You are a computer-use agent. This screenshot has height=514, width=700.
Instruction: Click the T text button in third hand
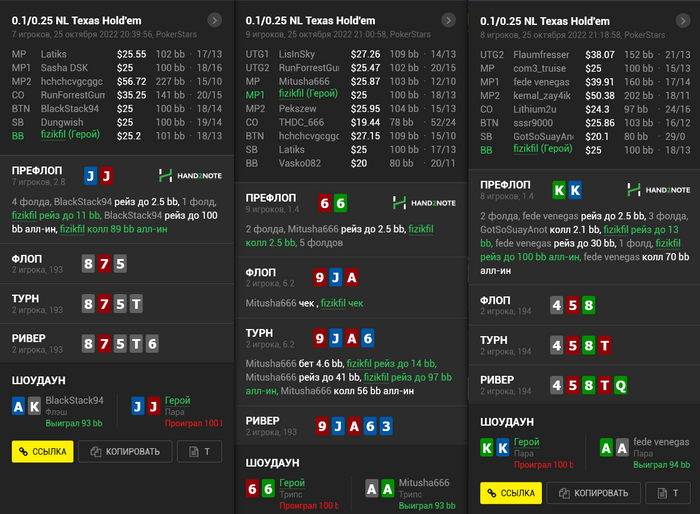tap(668, 493)
